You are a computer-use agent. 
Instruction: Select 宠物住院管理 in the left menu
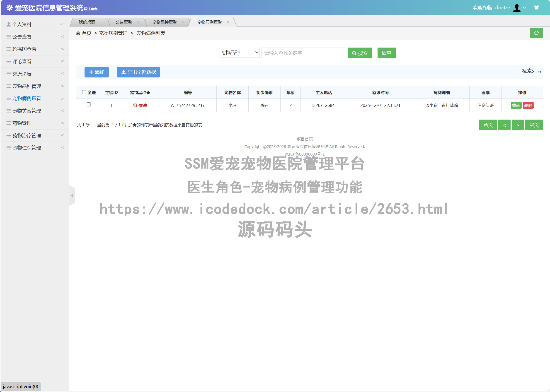(27, 147)
